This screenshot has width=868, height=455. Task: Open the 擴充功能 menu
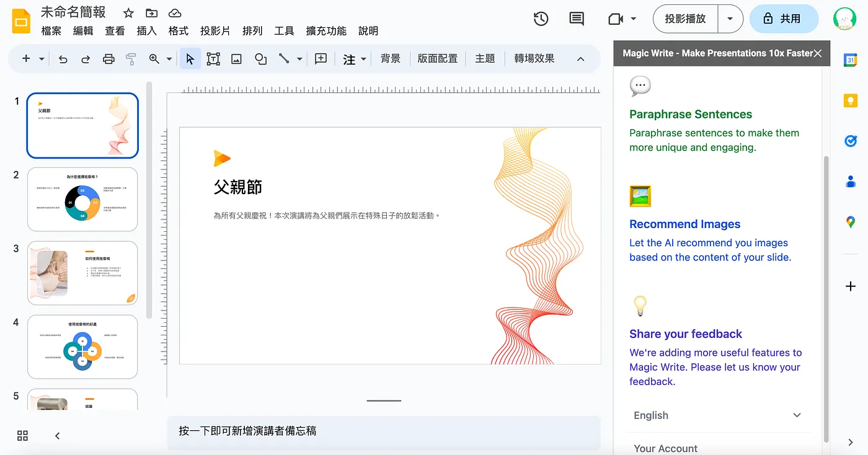[x=326, y=31]
